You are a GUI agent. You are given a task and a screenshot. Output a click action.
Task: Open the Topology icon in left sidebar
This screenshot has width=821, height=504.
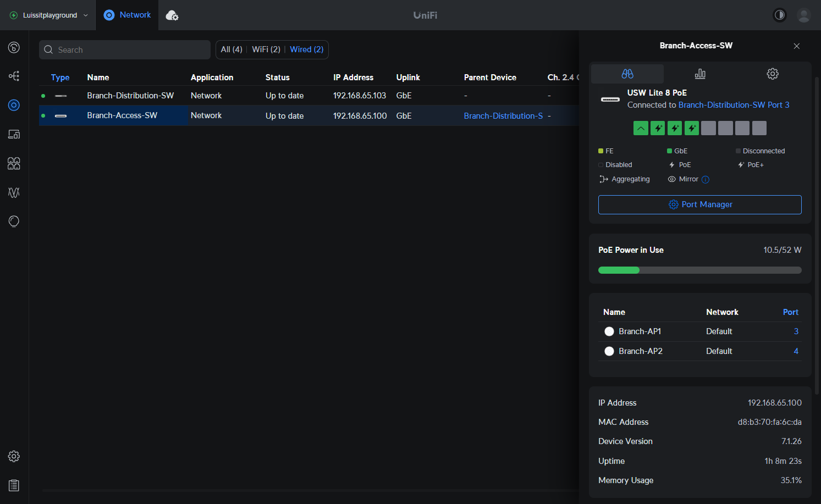[x=14, y=76]
